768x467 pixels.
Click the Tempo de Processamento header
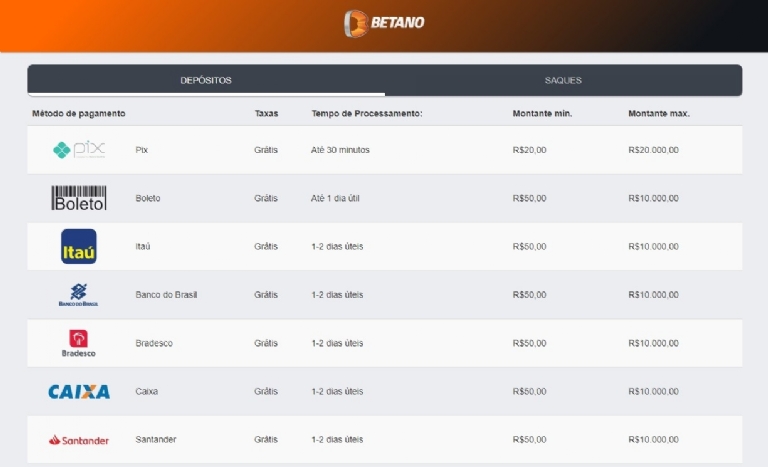(366, 113)
